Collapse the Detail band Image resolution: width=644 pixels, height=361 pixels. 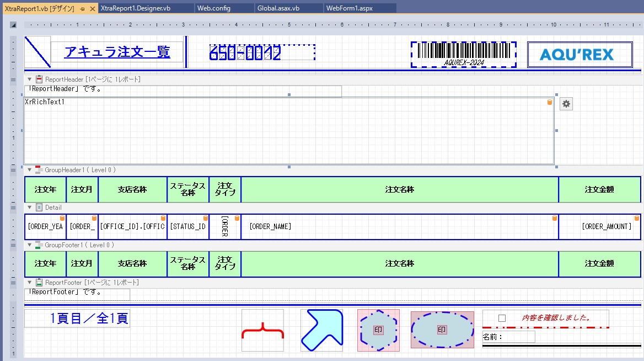30,208
